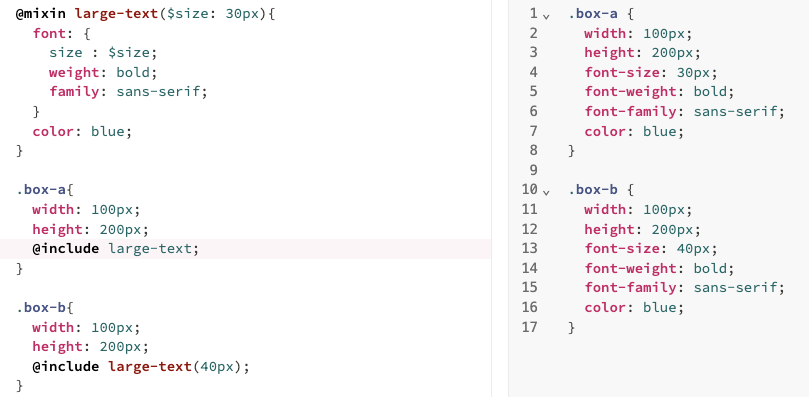Click the divider between source and output panes
Screen dimensions: 809x397
tap(491, 198)
